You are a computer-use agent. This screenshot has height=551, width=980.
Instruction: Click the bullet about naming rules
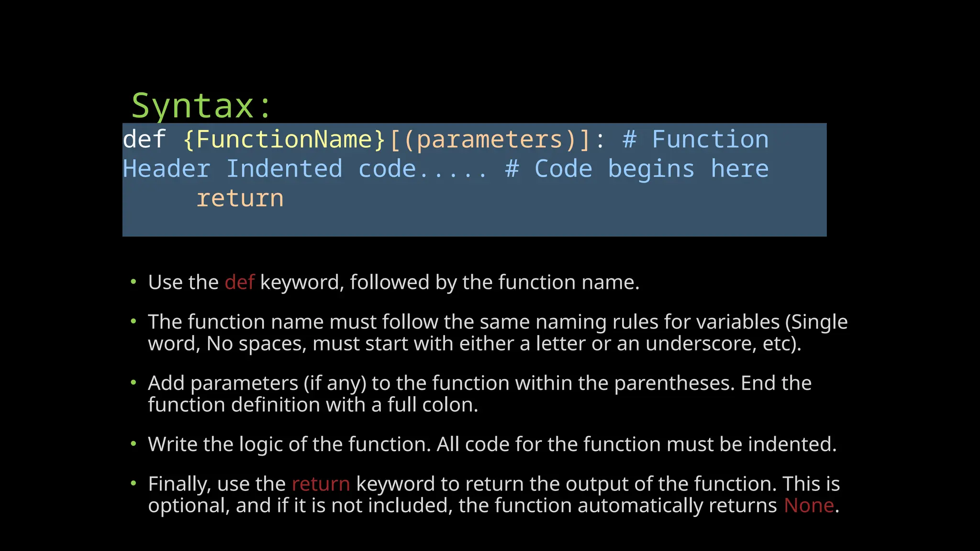498,332
